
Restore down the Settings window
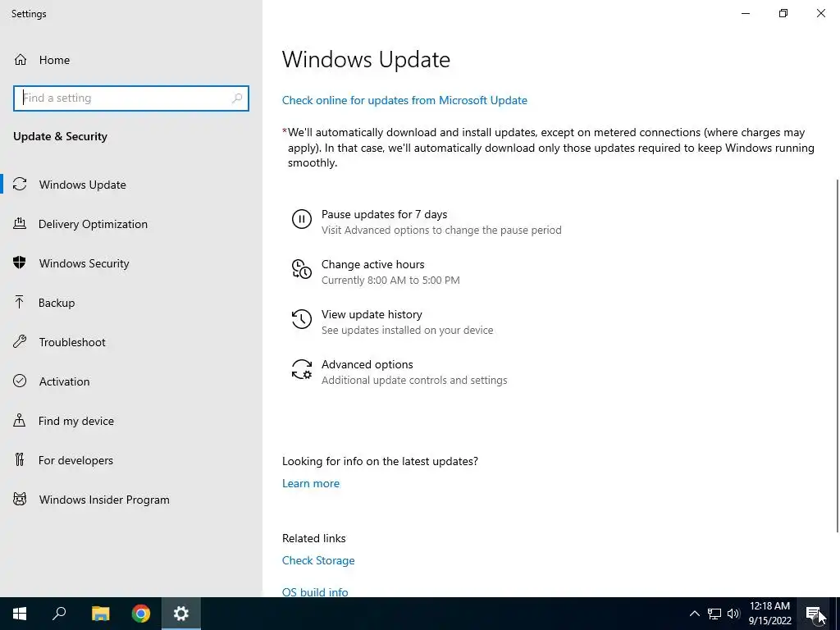coord(783,13)
